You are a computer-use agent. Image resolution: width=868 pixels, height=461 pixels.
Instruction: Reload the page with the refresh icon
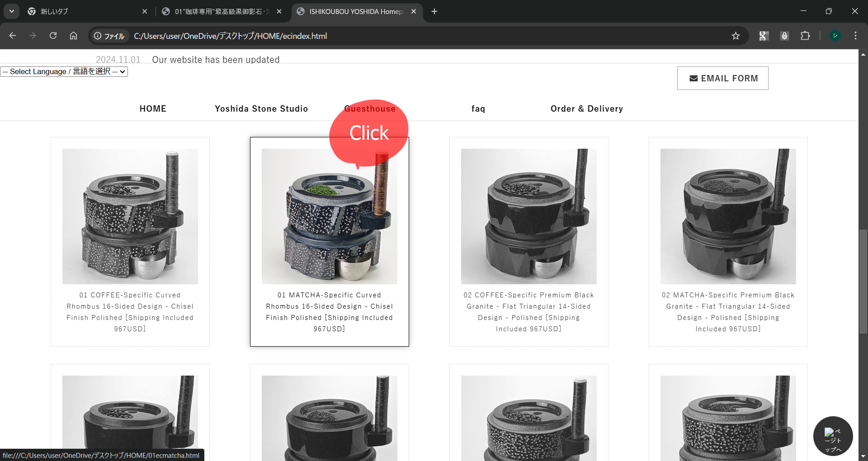click(x=53, y=36)
